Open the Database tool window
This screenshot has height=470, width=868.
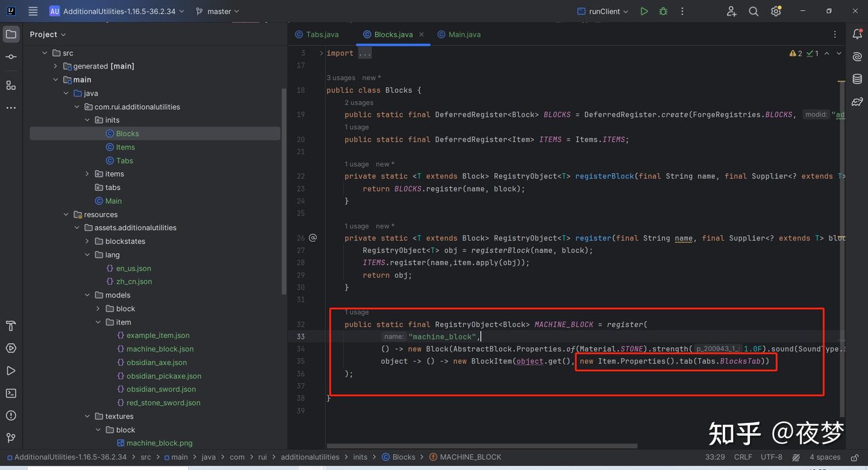[x=857, y=79]
